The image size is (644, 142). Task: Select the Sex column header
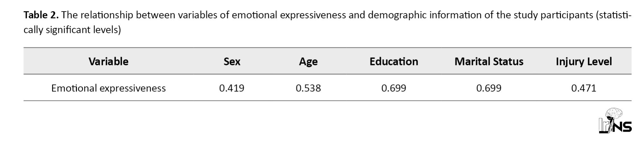232,62
